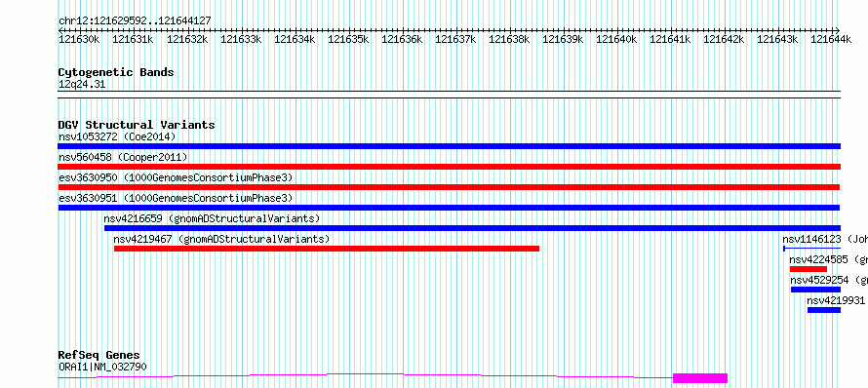This screenshot has height=388, width=868.
Task: Click the 121636k ruler label
Action: coord(402,39)
